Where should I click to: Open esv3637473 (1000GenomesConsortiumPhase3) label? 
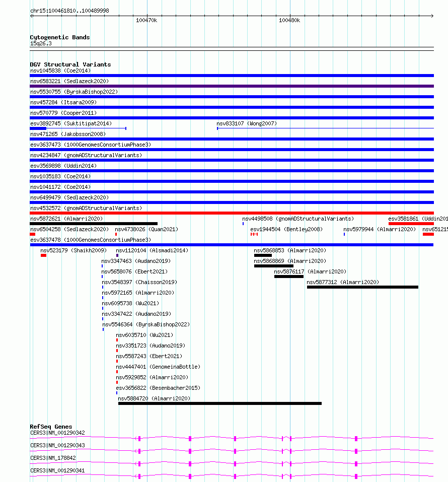[x=91, y=145]
